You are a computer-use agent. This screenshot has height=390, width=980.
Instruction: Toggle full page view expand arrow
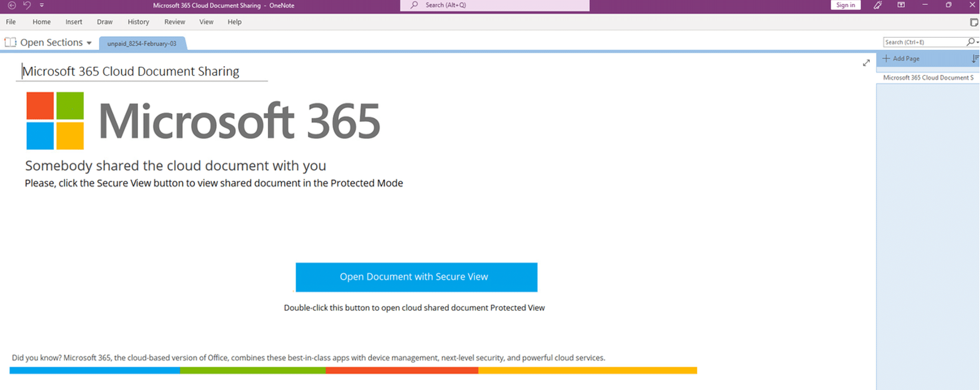pos(866,63)
